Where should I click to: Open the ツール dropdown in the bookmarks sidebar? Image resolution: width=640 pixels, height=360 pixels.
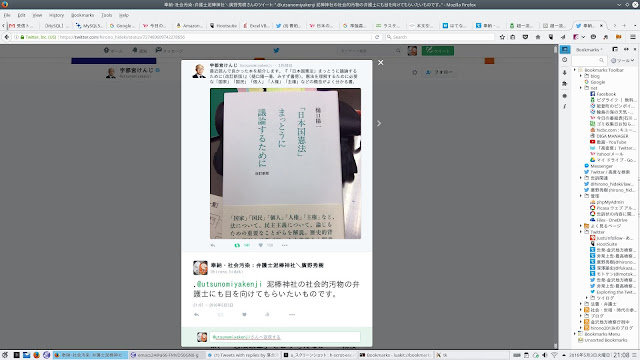[x=623, y=60]
